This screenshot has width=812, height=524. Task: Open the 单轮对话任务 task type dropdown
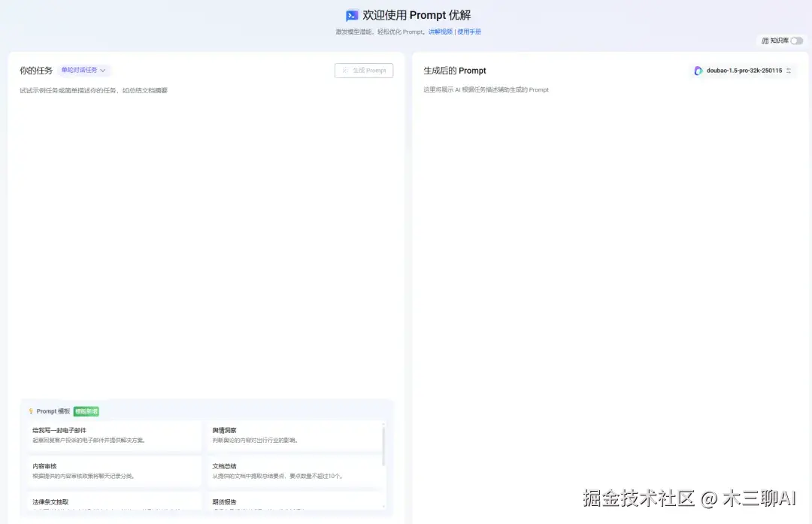point(84,70)
